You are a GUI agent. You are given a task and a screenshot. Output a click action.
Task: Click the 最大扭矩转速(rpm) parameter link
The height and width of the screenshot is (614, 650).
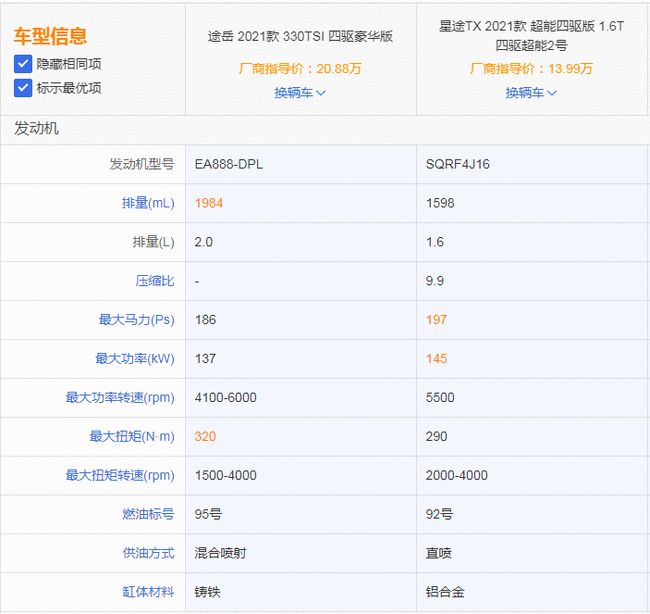pyautogui.click(x=120, y=476)
